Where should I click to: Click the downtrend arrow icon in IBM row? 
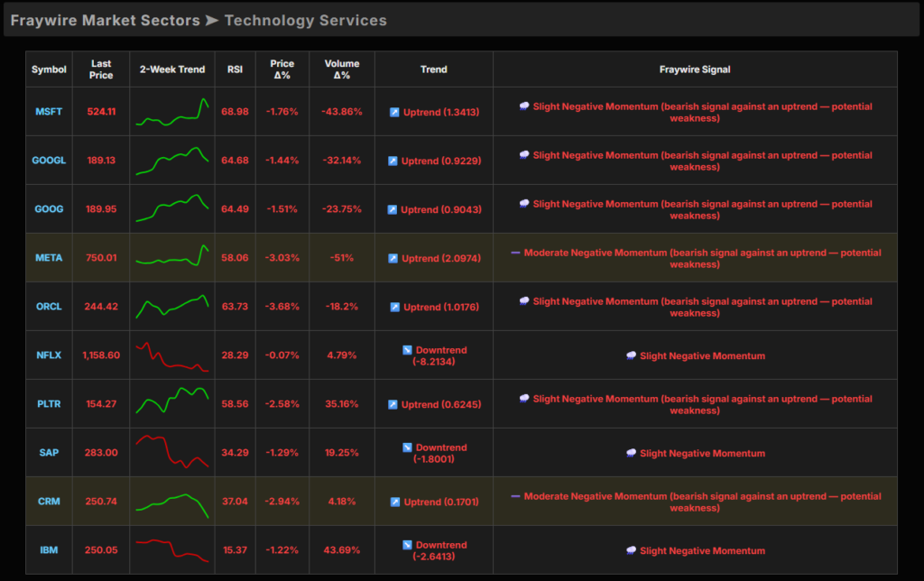tap(407, 545)
